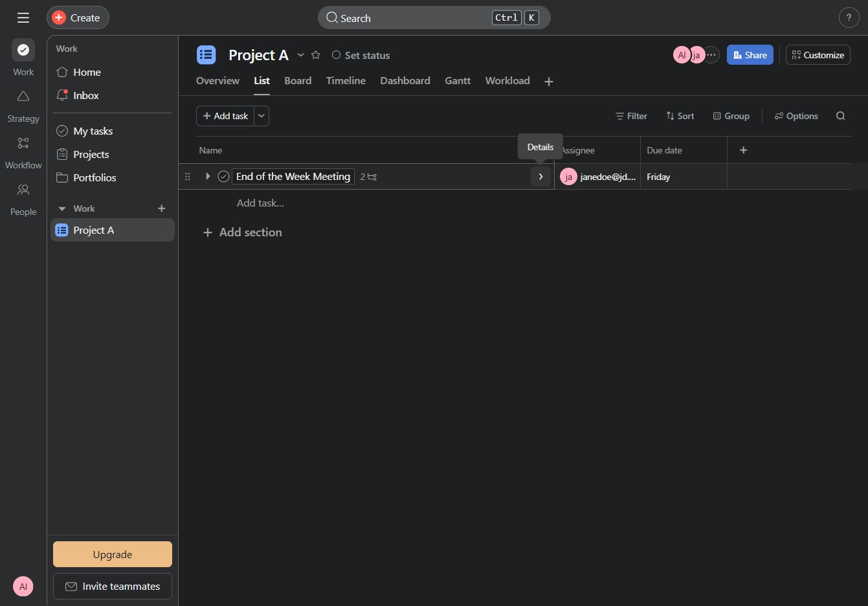Viewport: 868px width, 606px height.
Task: Switch to Gantt tab
Action: (458, 81)
